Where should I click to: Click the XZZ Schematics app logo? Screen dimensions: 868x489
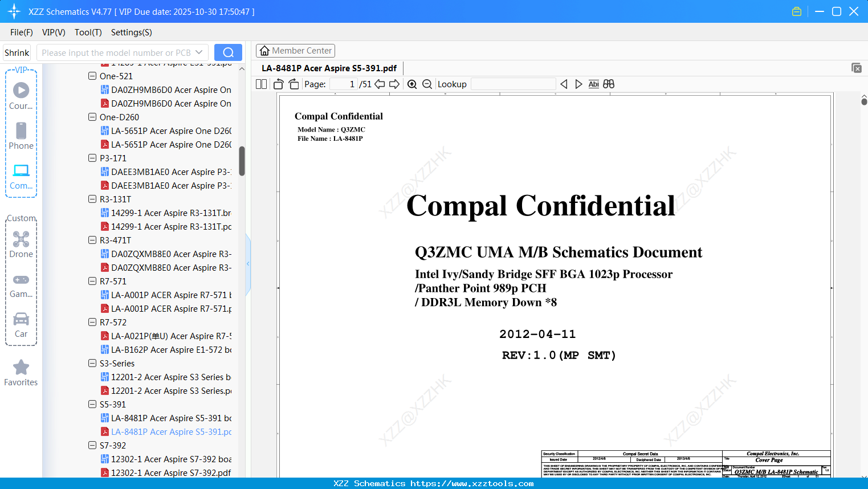[x=14, y=11]
